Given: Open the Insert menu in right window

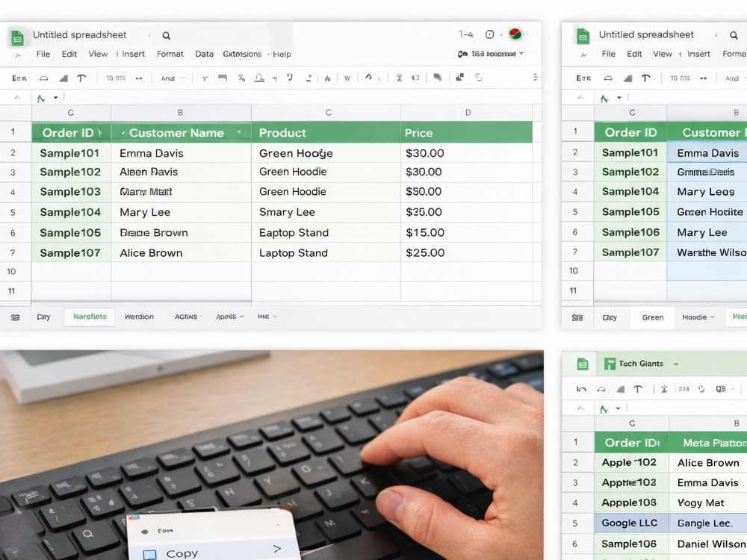Looking at the screenshot, I should pyautogui.click(x=698, y=54).
